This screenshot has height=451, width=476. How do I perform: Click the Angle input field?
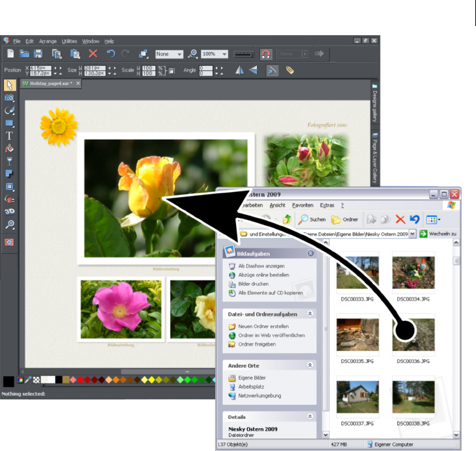(x=206, y=68)
